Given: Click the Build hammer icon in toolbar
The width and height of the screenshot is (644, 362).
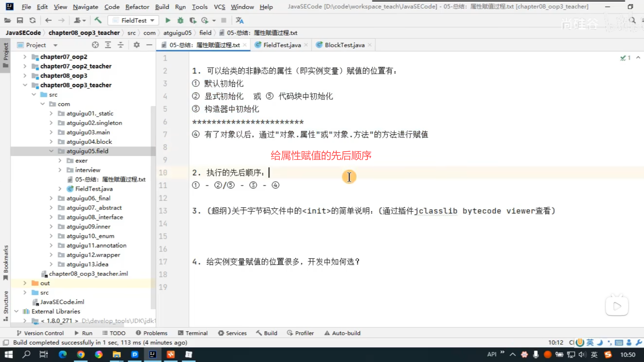Looking at the screenshot, I should click(x=98, y=20).
